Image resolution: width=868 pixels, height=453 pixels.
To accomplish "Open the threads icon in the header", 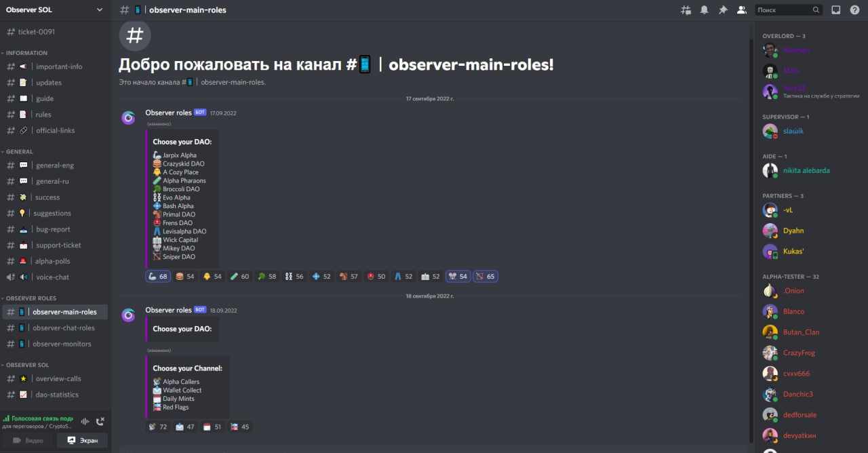I will click(x=686, y=10).
